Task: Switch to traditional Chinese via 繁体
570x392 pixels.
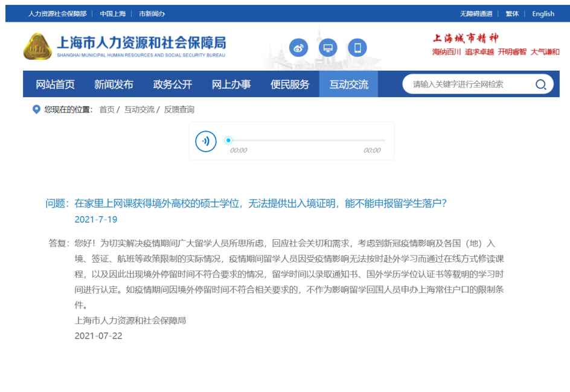Action: (512, 13)
